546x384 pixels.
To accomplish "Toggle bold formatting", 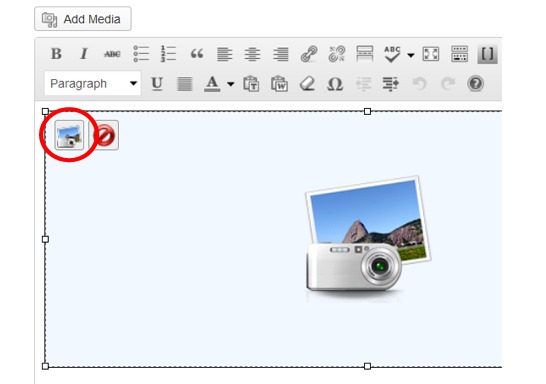I will pyautogui.click(x=56, y=54).
